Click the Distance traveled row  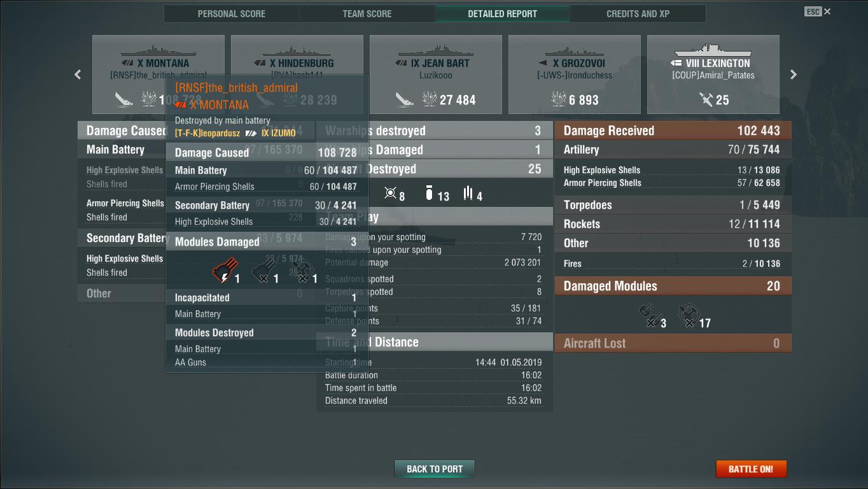(x=434, y=400)
